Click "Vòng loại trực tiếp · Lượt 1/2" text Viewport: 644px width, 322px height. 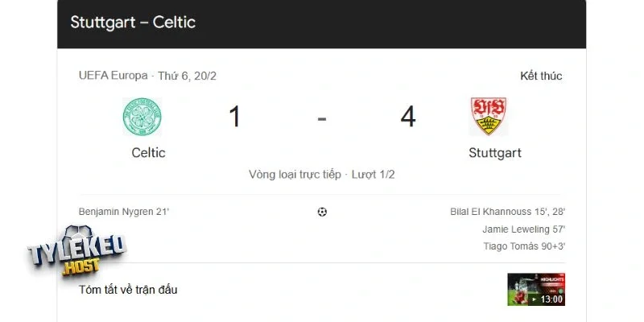(x=322, y=175)
